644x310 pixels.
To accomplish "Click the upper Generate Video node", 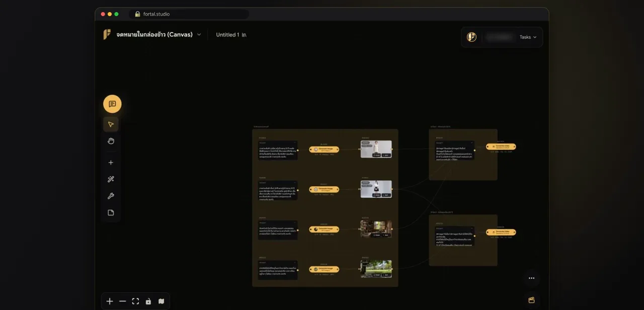I will coord(501,147).
